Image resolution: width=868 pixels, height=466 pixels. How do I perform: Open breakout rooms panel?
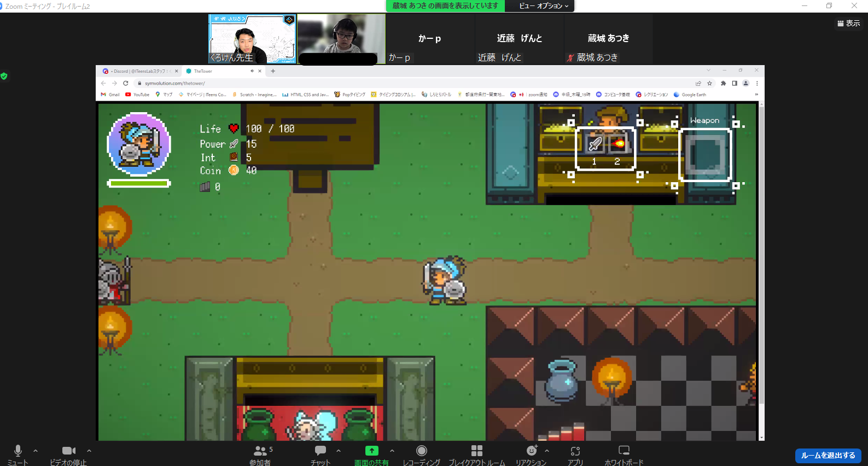[477, 451]
